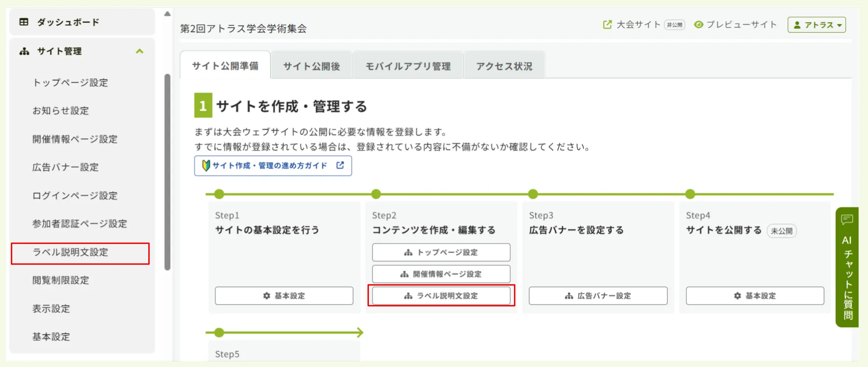Open 広告バナー設定 in the sidebar
Screen dimensions: 868x367
tap(65, 167)
